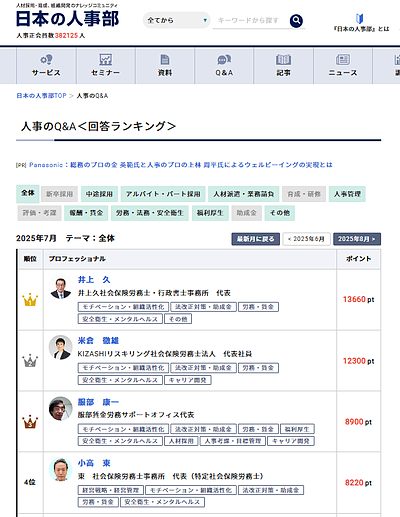Viewport: 400px width, 517px height.
Task: Open the 資料 navigation item
Action: point(165,66)
